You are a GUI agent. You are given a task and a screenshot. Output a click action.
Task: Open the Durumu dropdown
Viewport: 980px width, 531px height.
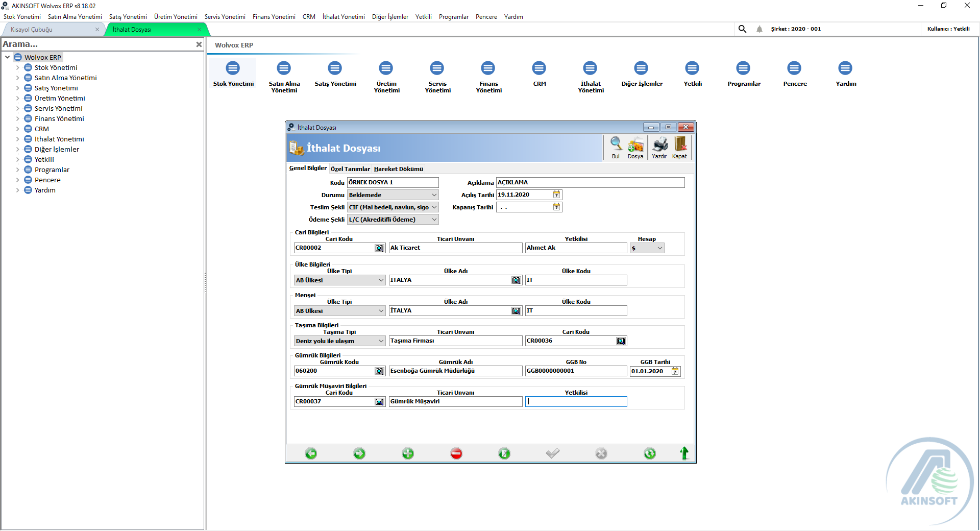point(393,195)
